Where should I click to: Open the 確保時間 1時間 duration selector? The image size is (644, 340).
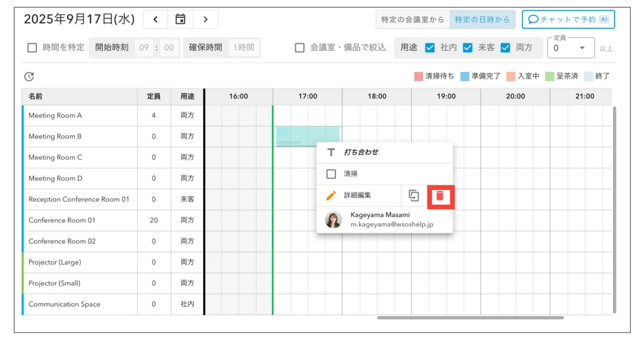click(x=244, y=47)
